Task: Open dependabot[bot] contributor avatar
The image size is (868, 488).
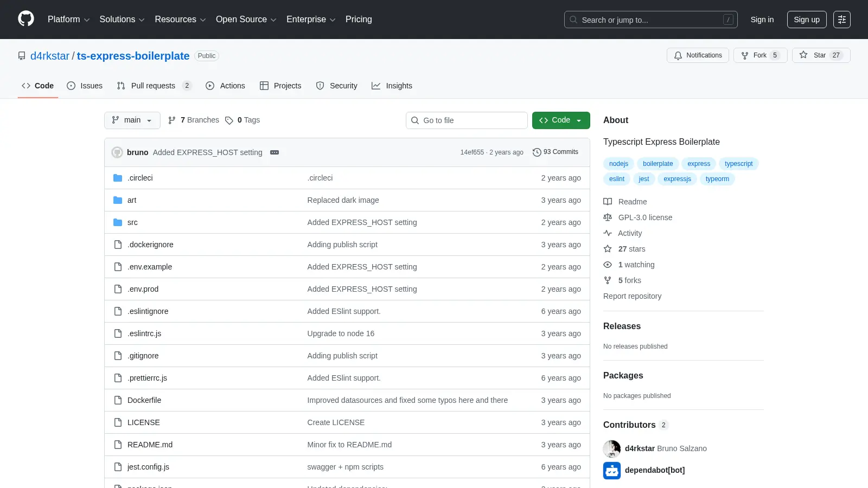Action: coord(612,471)
